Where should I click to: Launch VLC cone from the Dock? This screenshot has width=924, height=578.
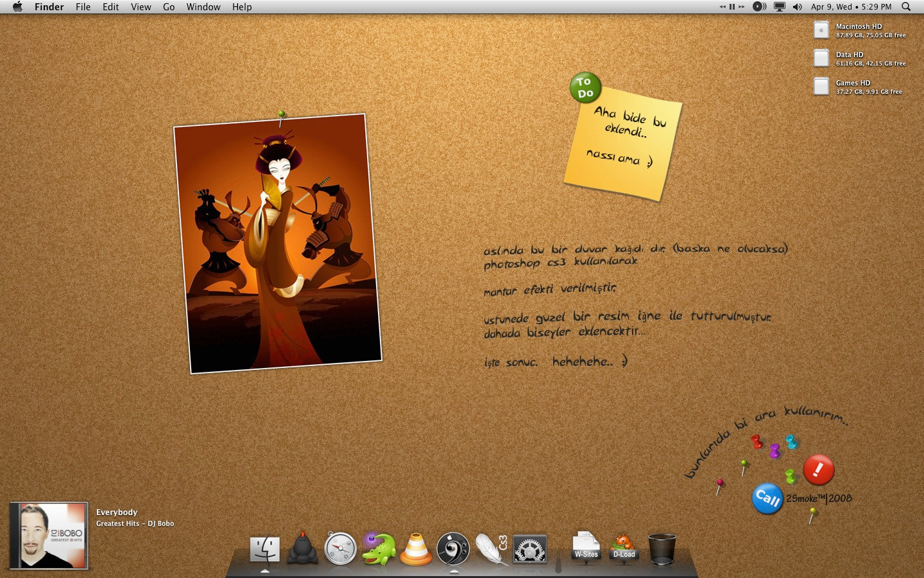click(x=416, y=550)
